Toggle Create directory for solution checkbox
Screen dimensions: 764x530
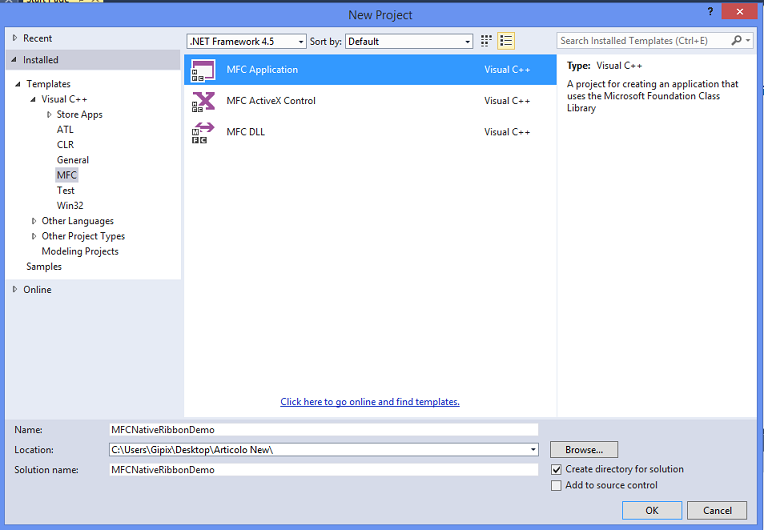point(556,470)
